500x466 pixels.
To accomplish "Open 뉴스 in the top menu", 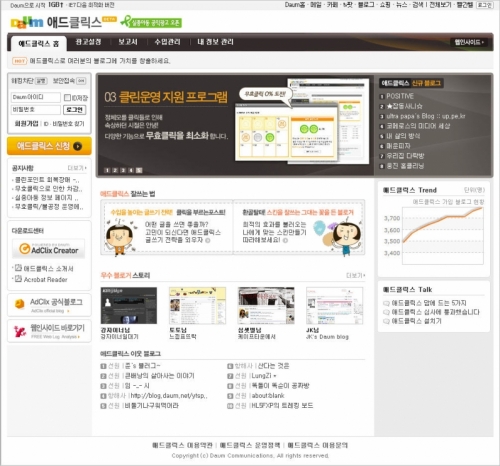I will coord(401,5).
